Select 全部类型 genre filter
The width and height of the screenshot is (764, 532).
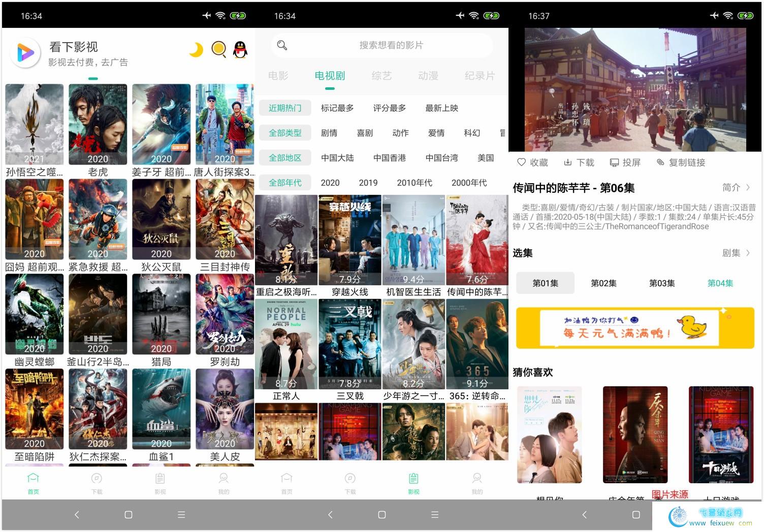pos(285,133)
